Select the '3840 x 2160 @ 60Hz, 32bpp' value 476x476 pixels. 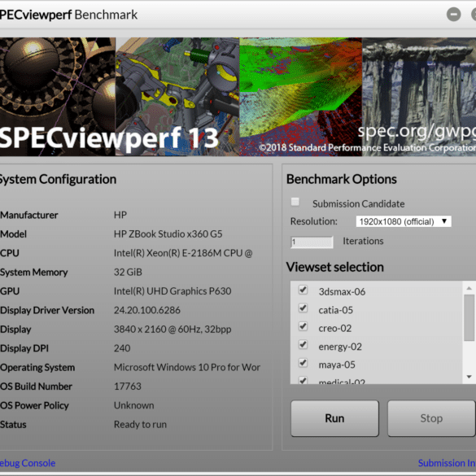[172, 330]
